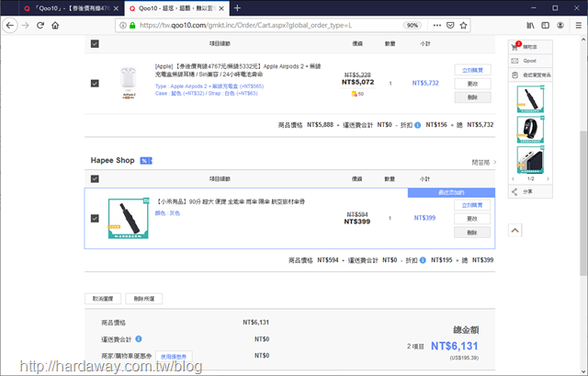Toggle select-all checkbox in Hapee Shop header

(x=95, y=179)
